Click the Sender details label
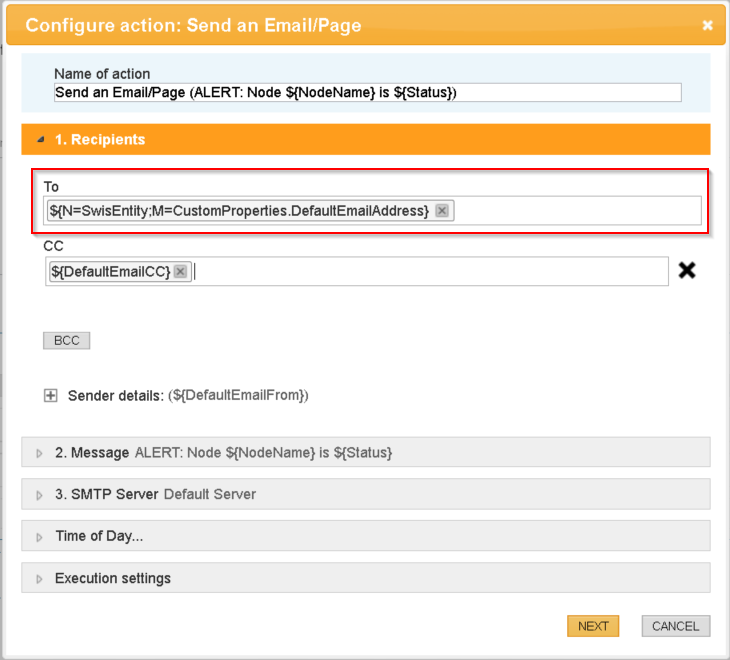730x660 pixels. click(116, 396)
